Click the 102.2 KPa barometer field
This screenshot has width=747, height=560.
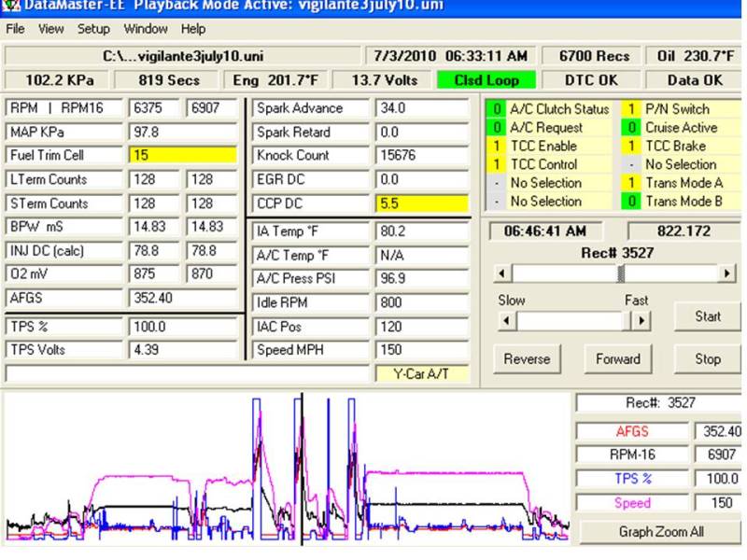pos(59,80)
